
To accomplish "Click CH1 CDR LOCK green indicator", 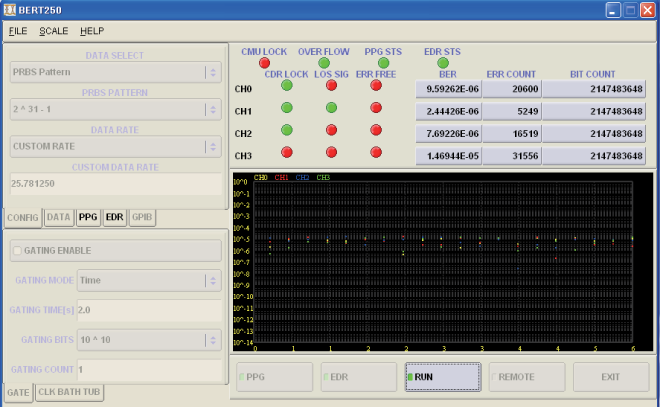I will (x=287, y=108).
